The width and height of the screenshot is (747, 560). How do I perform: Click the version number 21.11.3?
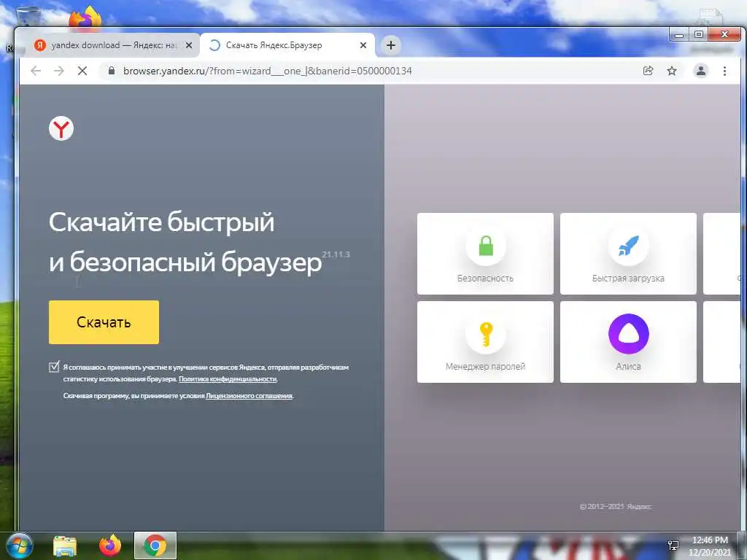(x=336, y=254)
